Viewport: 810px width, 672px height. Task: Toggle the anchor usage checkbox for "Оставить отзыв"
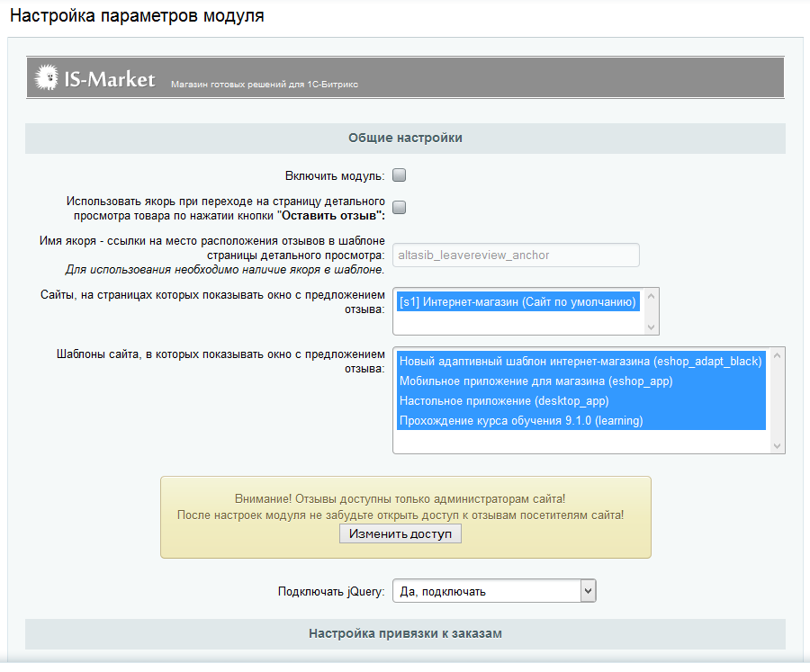pyautogui.click(x=400, y=208)
